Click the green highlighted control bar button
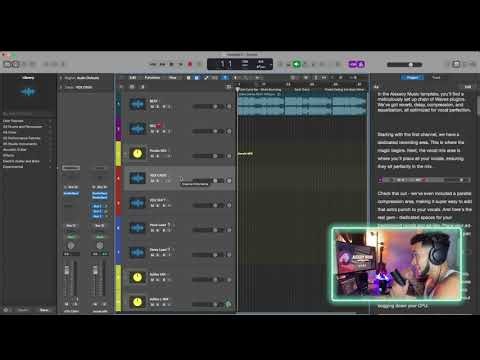The width and height of the screenshot is (480, 360). point(297,64)
